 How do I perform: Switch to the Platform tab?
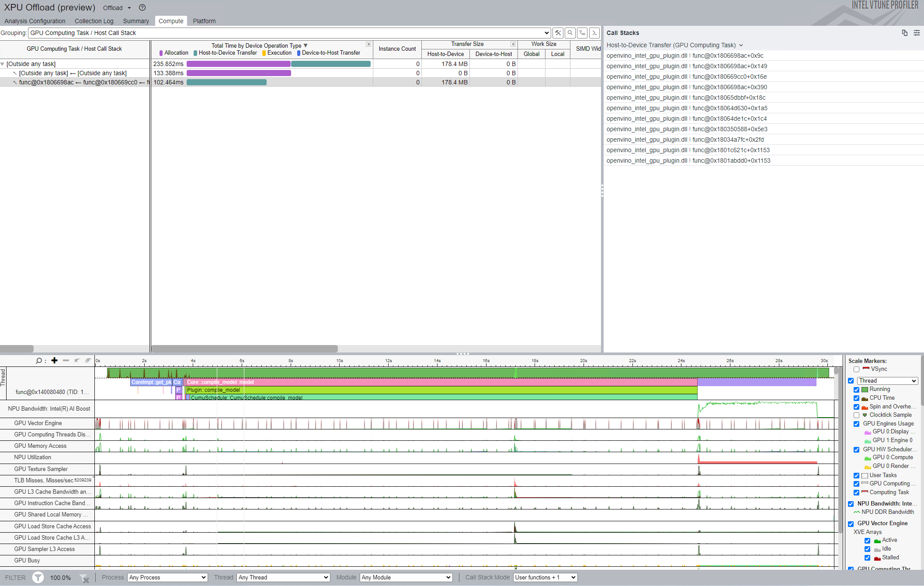coord(204,21)
